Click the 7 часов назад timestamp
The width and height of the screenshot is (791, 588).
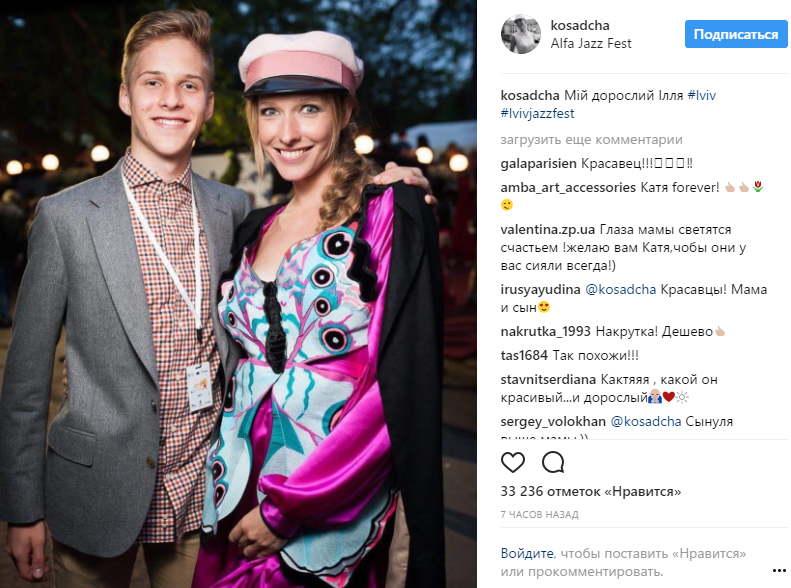pyautogui.click(x=539, y=514)
